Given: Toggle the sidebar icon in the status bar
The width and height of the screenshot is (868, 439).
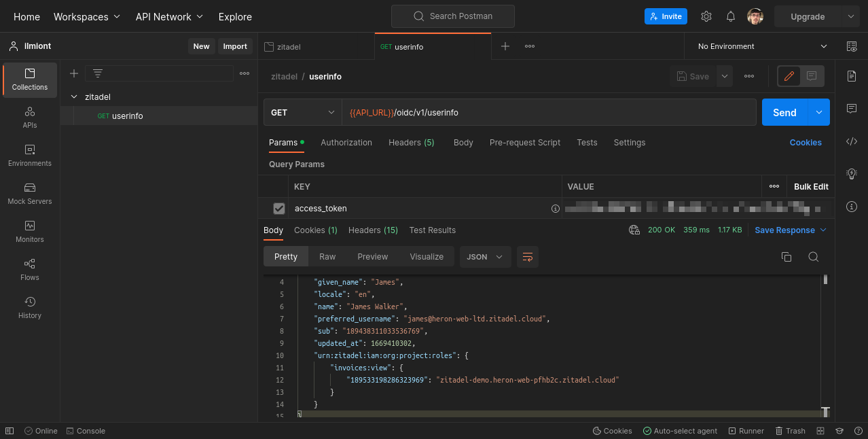Looking at the screenshot, I should [x=10, y=431].
